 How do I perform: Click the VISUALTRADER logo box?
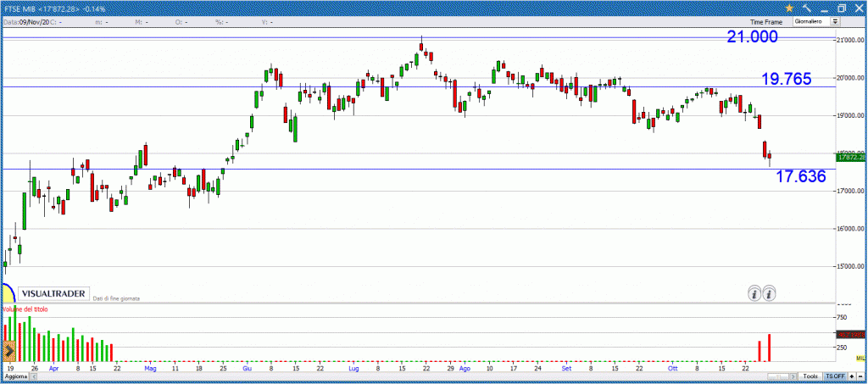pyautogui.click(x=53, y=293)
